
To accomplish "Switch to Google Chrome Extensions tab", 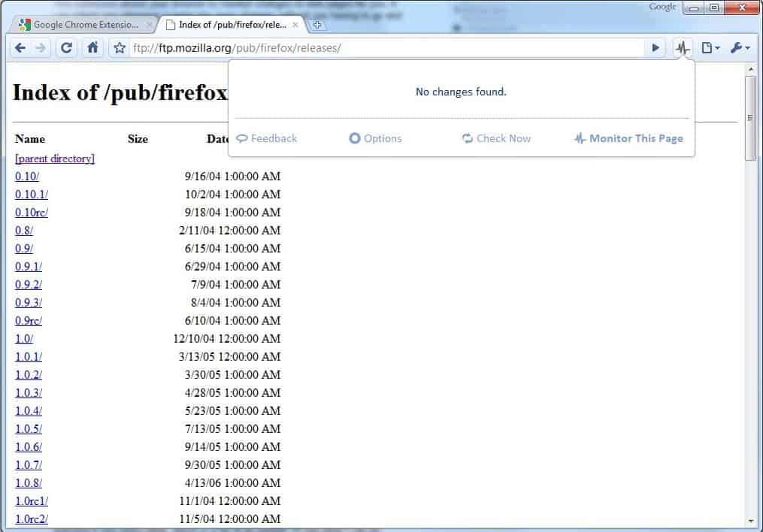I will tap(86, 25).
